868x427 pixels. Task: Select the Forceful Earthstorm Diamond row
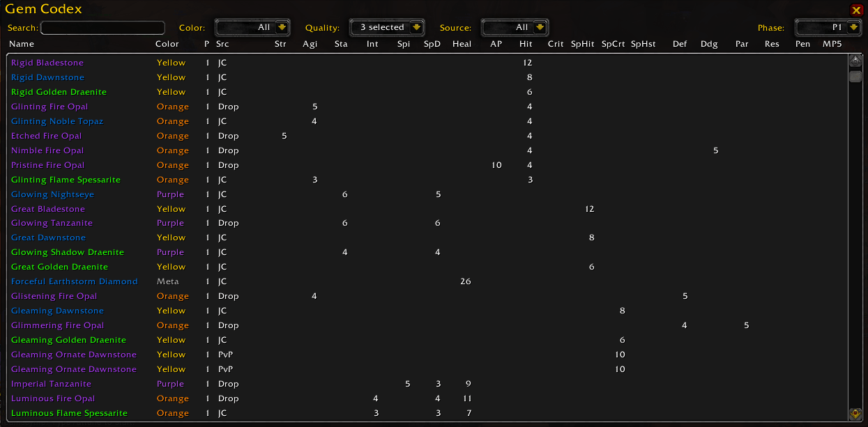(x=427, y=281)
